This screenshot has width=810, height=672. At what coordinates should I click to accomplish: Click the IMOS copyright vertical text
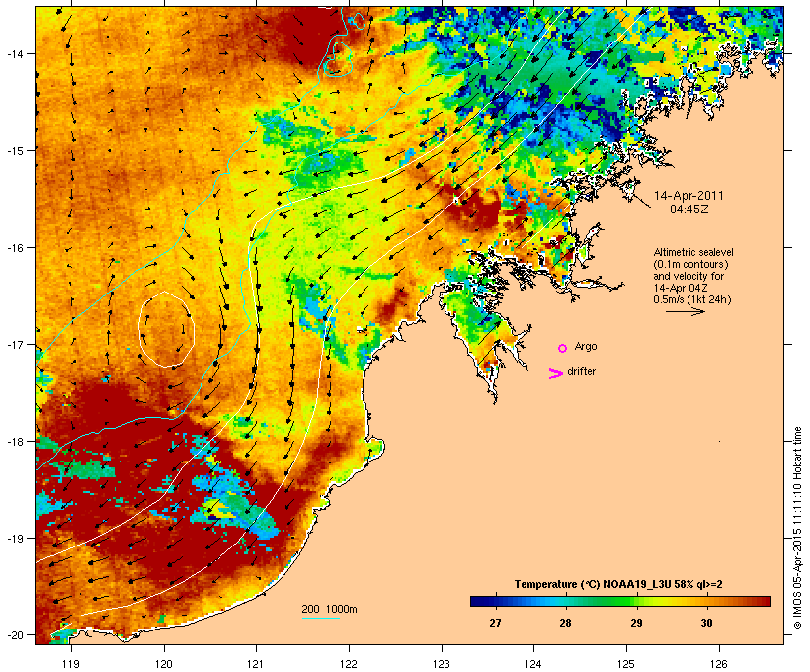tap(797, 528)
